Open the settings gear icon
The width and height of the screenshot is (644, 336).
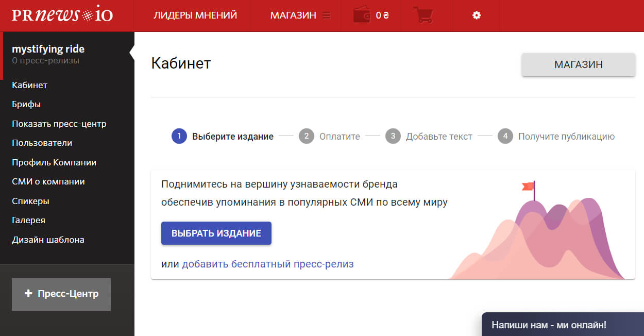pos(477,15)
